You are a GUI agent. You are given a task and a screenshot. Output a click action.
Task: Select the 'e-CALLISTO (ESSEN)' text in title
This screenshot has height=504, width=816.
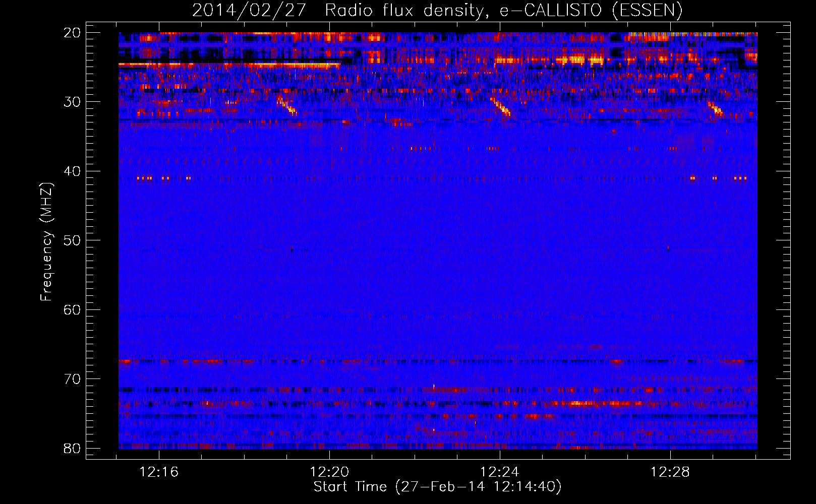point(591,10)
